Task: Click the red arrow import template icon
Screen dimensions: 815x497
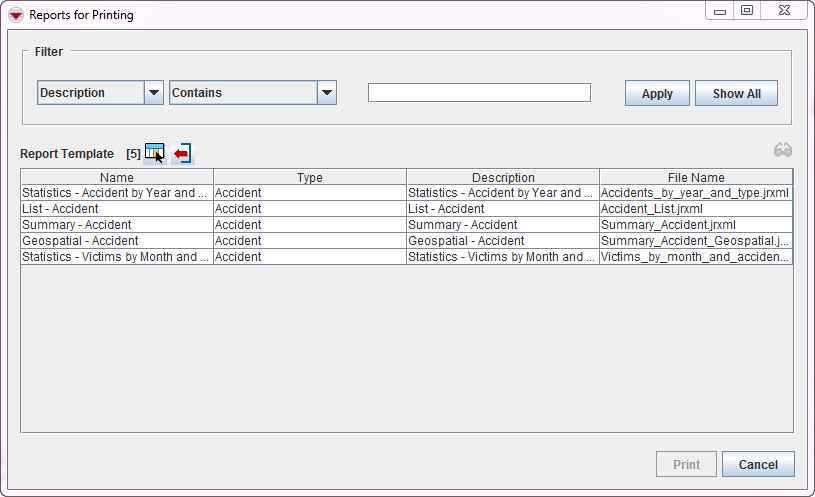Action: coord(182,153)
